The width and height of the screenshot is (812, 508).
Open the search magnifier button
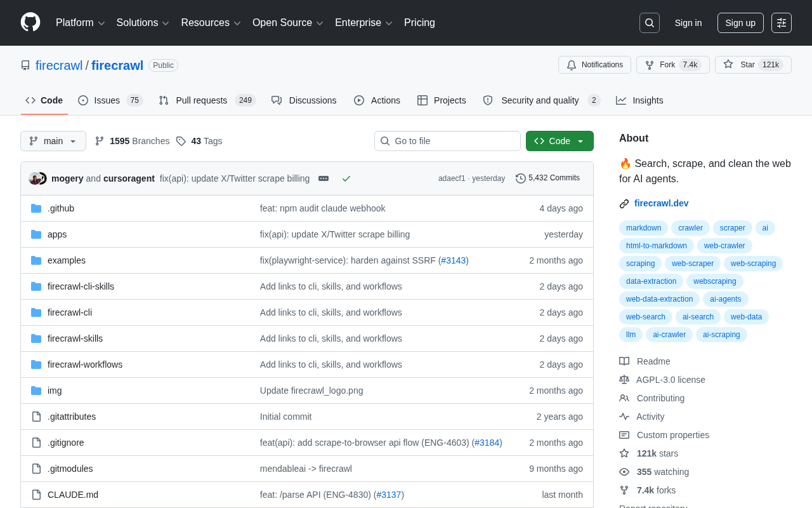(x=650, y=23)
